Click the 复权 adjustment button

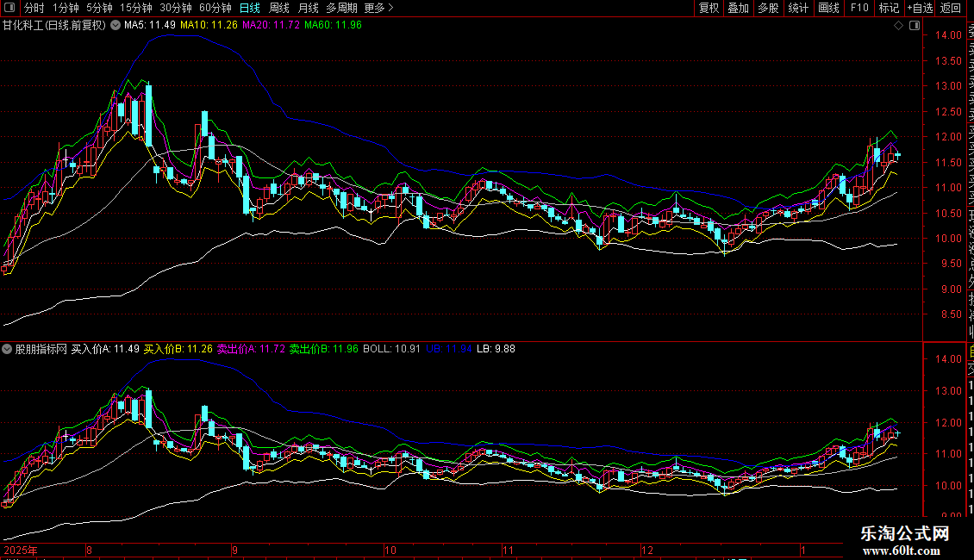[709, 8]
